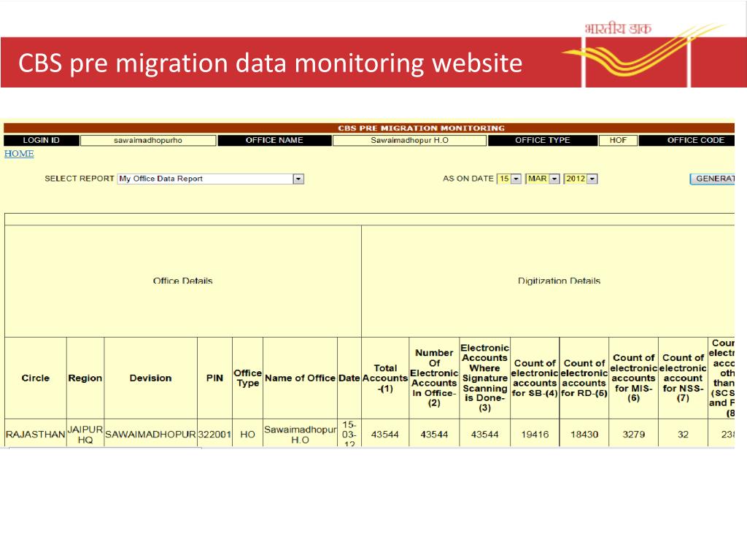Open the Select Report dropdown

(x=211, y=179)
